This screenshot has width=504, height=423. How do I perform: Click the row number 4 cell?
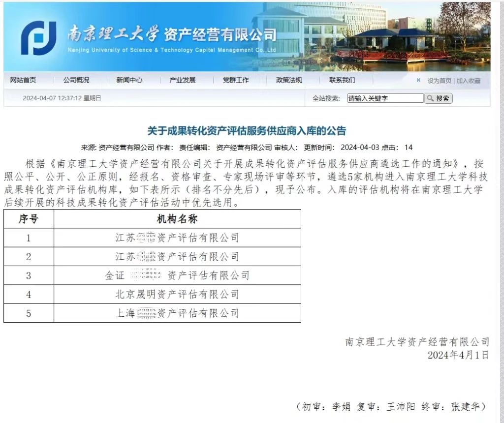(29, 294)
